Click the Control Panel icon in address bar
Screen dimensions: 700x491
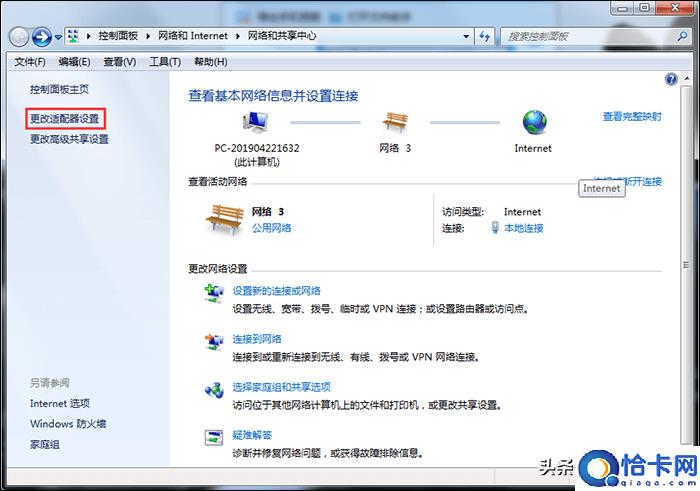click(74, 36)
